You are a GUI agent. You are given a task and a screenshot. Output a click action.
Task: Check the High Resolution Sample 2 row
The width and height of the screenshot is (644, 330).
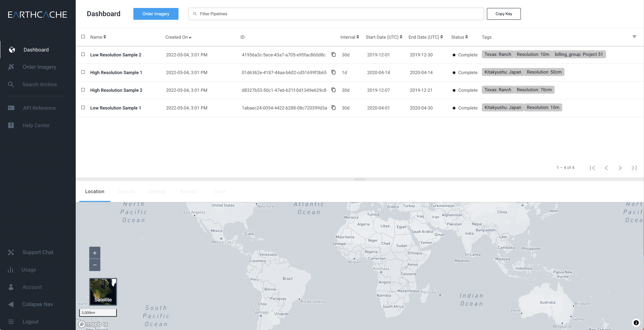pyautogui.click(x=83, y=90)
